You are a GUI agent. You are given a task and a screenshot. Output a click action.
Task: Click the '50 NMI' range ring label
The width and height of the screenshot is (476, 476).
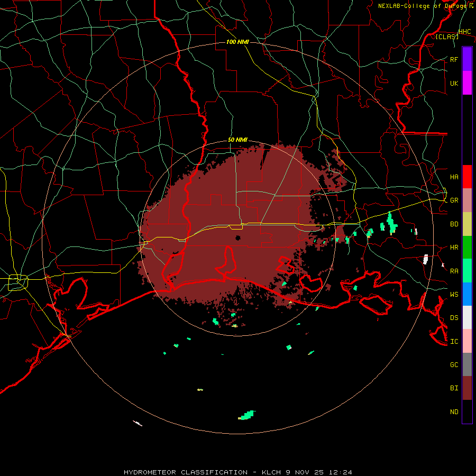[237, 140]
